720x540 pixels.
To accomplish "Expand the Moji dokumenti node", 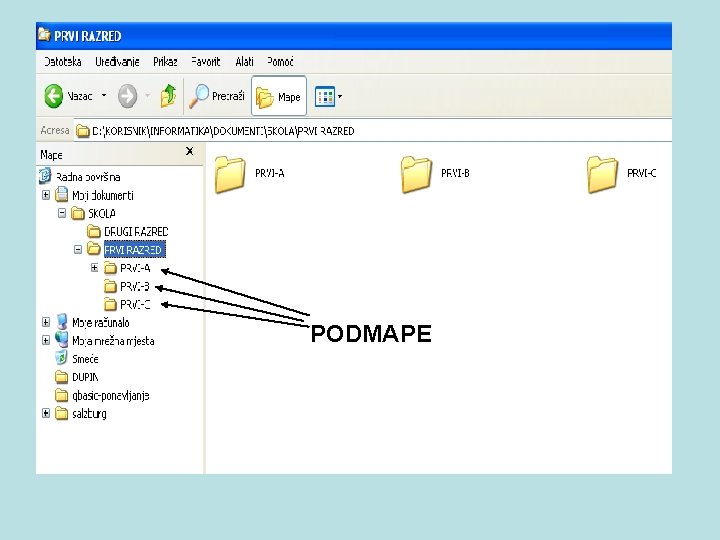I will coord(46,195).
